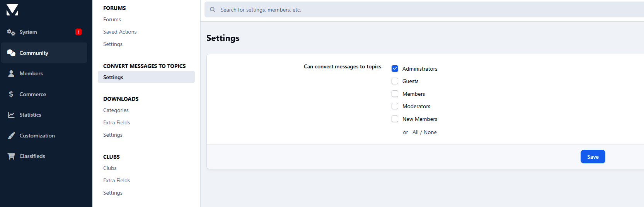Viewport: 644px width, 207px height.
Task: Open Saved Actions under Forums
Action: point(120,32)
